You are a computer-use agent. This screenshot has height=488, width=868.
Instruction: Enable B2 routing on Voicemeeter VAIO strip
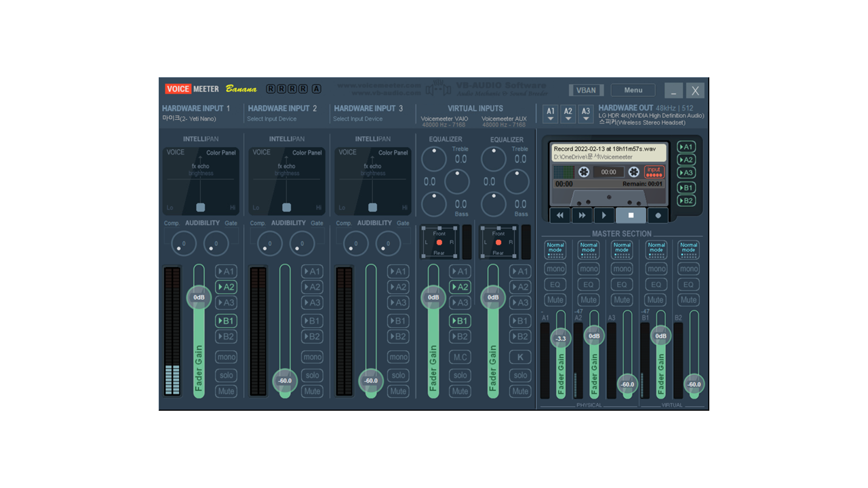tap(460, 337)
